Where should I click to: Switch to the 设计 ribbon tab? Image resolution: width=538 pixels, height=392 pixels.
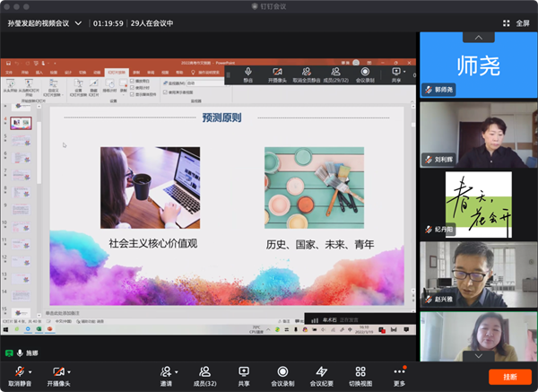(x=68, y=73)
